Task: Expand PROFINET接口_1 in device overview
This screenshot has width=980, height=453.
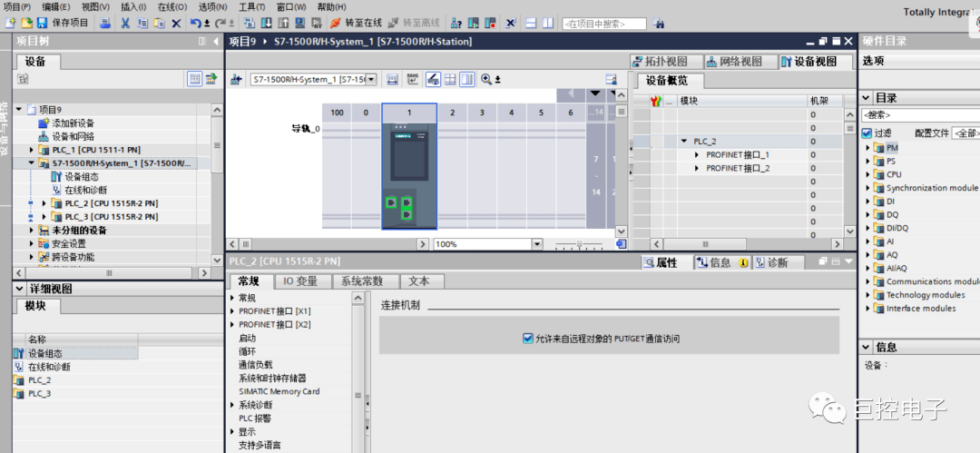Action: (696, 155)
